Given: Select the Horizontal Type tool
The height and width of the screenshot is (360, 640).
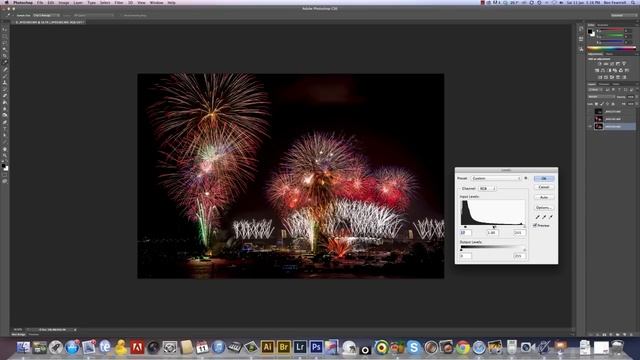Looking at the screenshot, I should pos(5,128).
